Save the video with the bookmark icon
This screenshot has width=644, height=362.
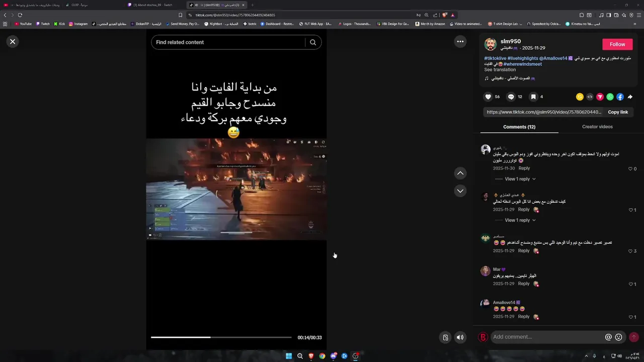533,97
